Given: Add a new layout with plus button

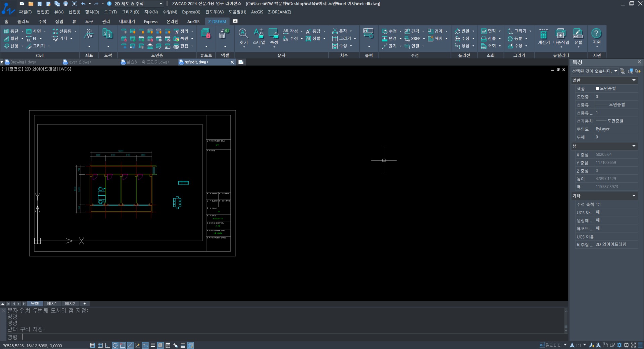Looking at the screenshot, I should pos(85,304).
